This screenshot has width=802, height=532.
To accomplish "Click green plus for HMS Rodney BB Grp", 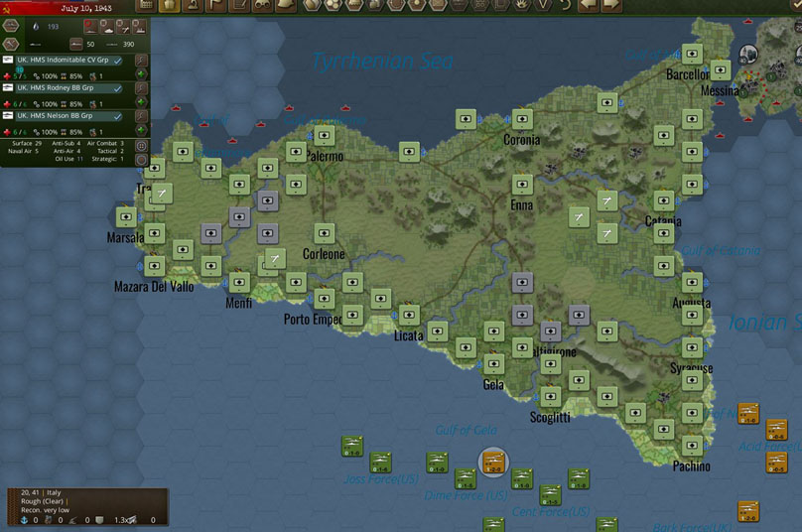I will pyautogui.click(x=141, y=102).
